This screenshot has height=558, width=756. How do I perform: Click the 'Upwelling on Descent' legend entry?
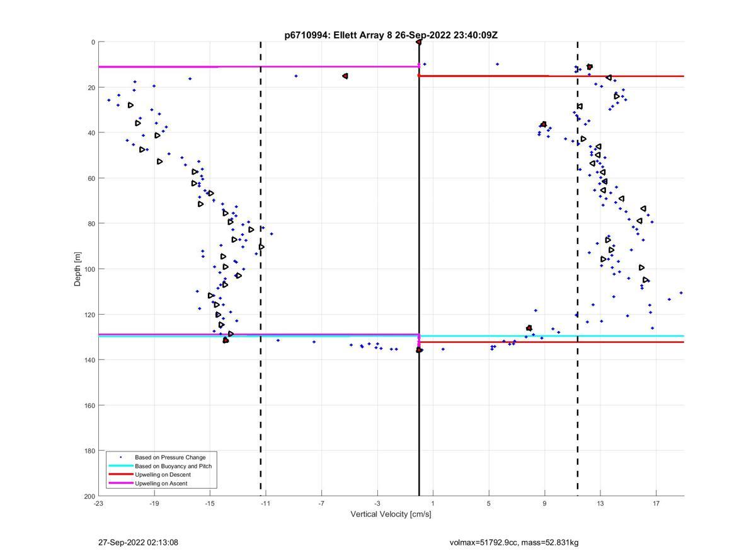point(163,475)
